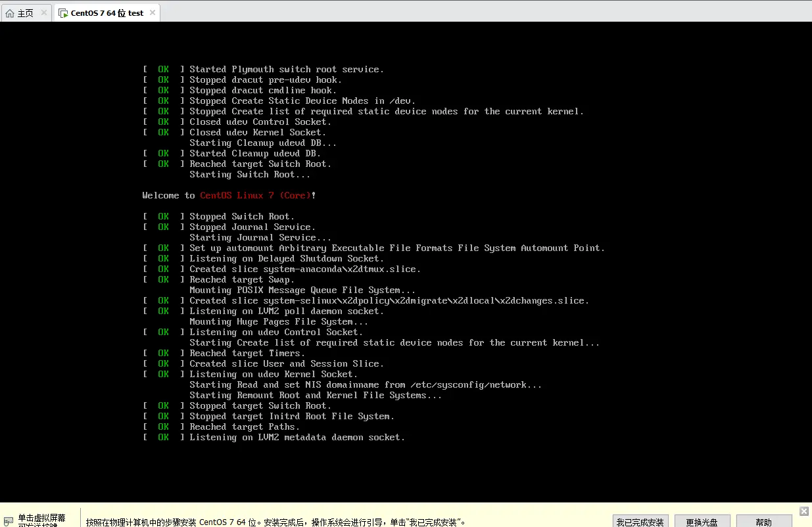The height and width of the screenshot is (527, 812).
Task: Open 帮助 from the install bar
Action: click(763, 522)
